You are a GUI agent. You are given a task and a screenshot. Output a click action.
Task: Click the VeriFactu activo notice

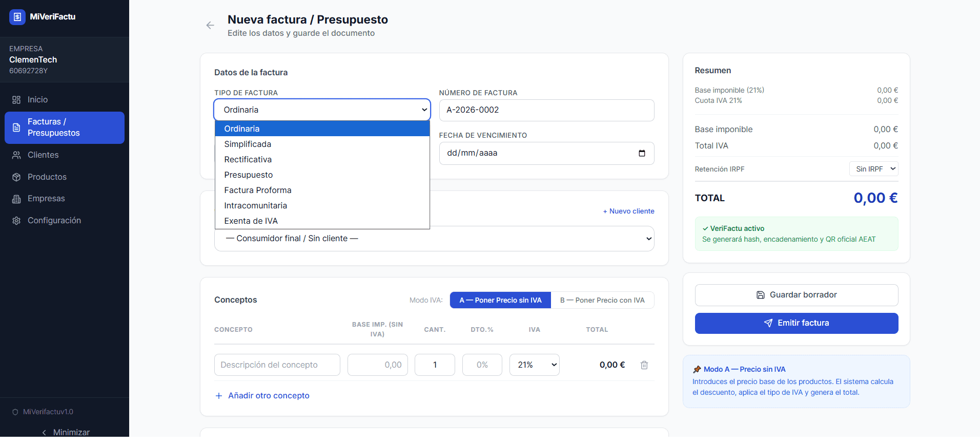click(x=797, y=233)
